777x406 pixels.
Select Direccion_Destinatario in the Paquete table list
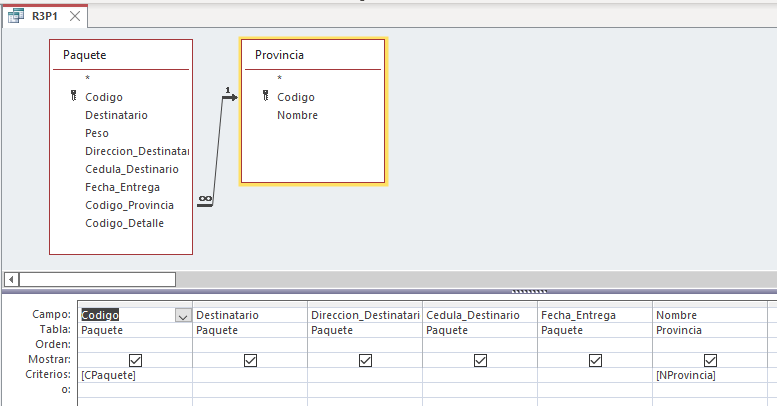tap(137, 151)
